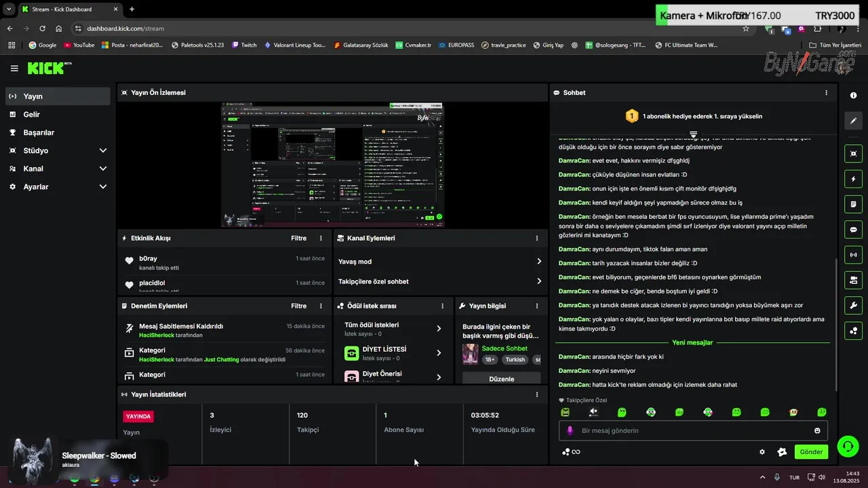Screen dimensions: 868x488
Task: Bookmark this page with the star icon
Action: [746, 28]
